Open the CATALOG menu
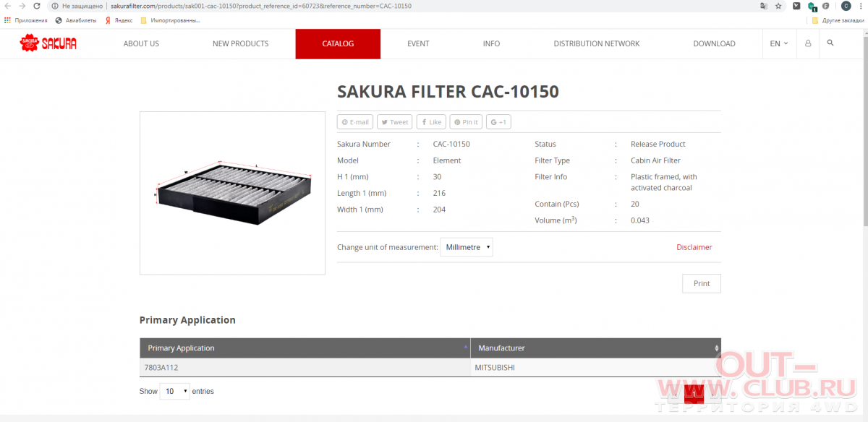 pos(338,43)
